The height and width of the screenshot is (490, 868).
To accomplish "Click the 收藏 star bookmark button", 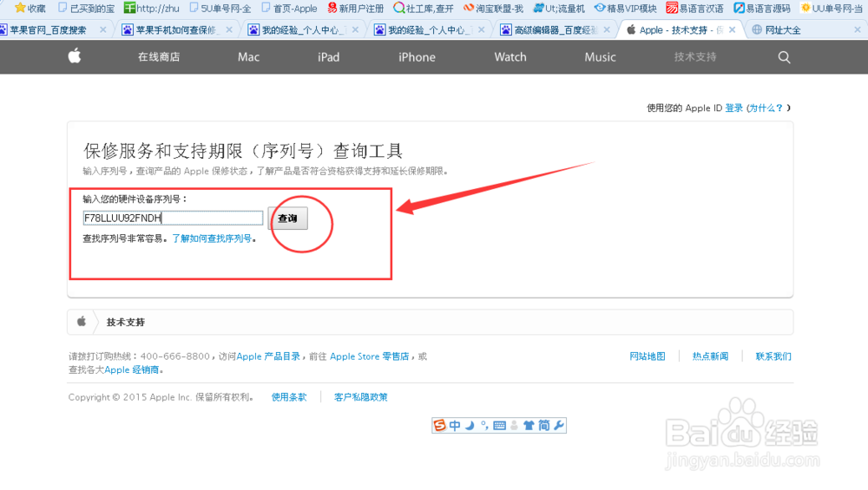I will tap(30, 9).
